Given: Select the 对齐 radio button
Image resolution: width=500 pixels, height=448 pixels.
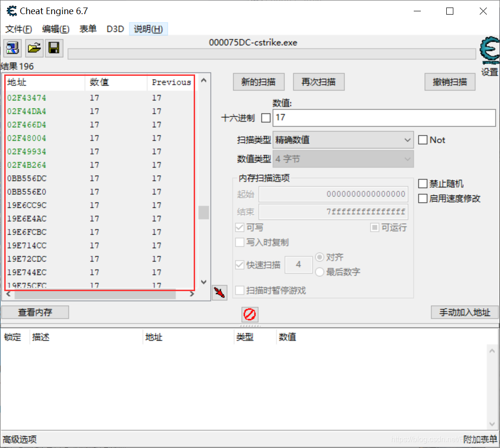Looking at the screenshot, I should point(320,257).
